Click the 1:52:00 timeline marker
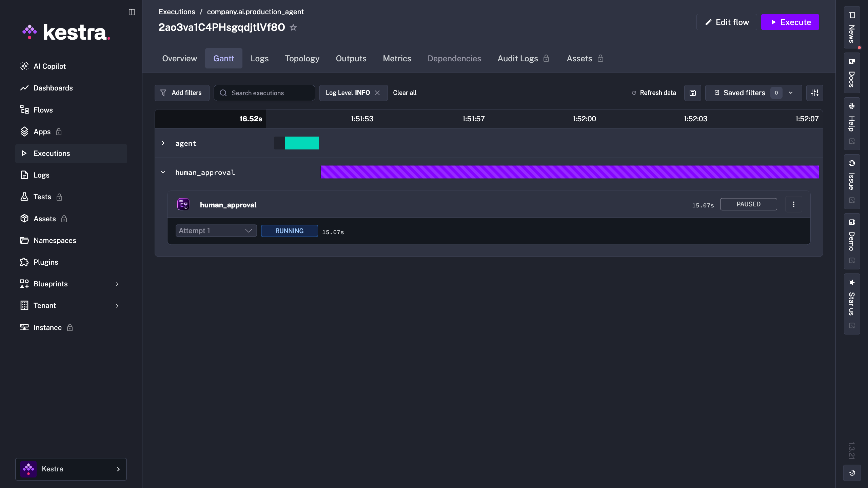This screenshot has height=488, width=868. click(x=584, y=119)
